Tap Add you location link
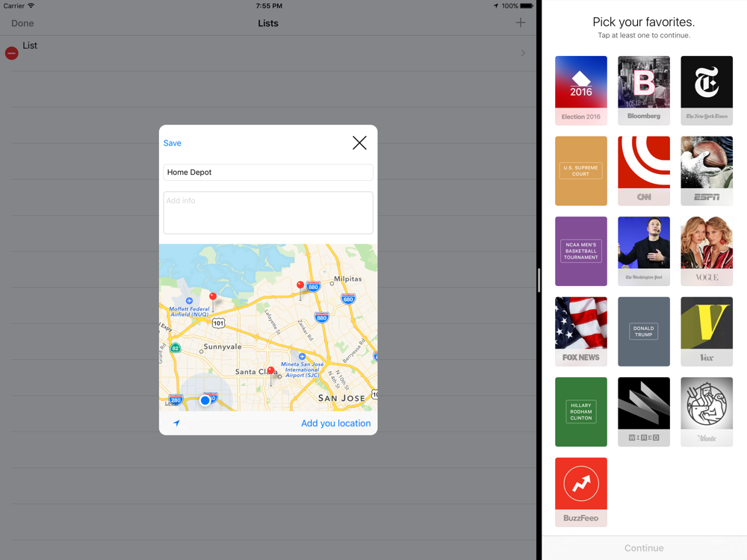Viewport: 747px width, 560px height. (336, 423)
